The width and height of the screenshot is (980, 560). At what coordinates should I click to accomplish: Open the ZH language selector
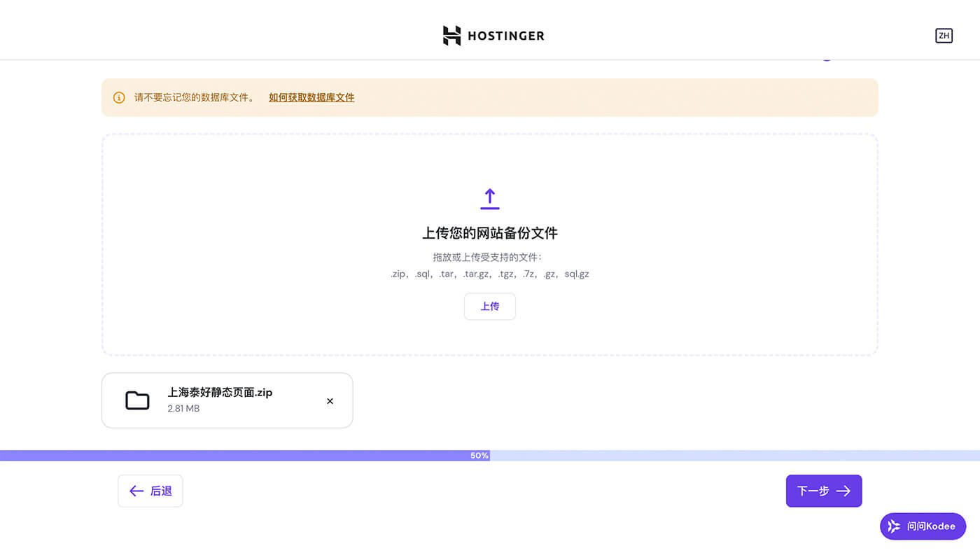coord(944,35)
